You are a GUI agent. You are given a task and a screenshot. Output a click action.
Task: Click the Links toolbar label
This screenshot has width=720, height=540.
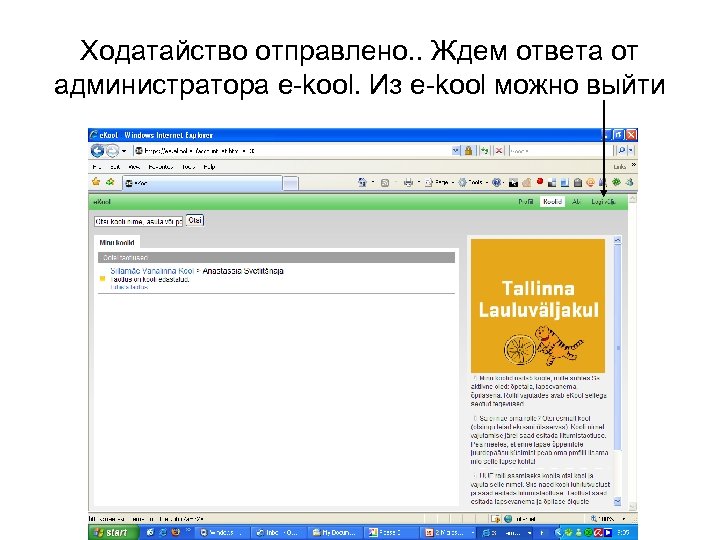[619, 167]
